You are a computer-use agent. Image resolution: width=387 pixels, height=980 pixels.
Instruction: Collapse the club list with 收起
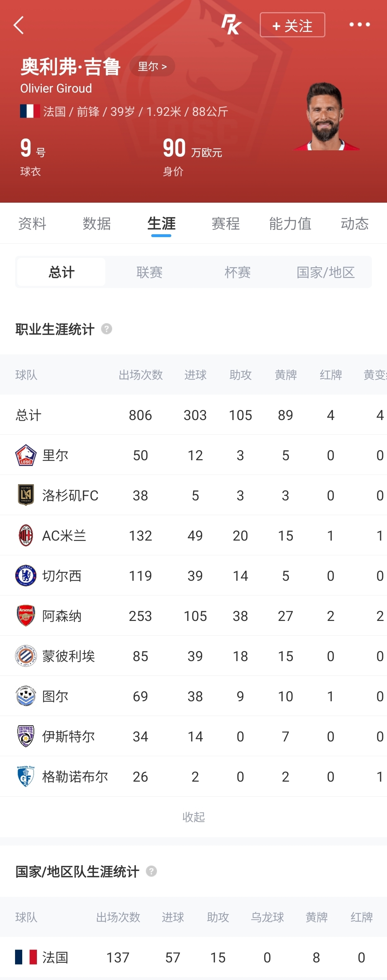tap(193, 817)
